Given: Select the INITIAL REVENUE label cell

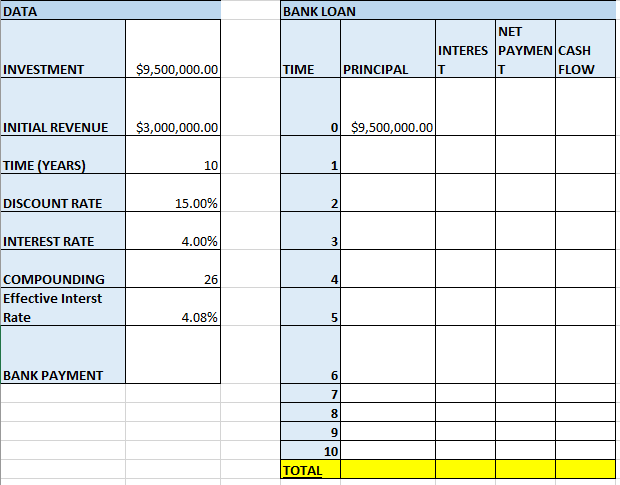Looking at the screenshot, I should [x=63, y=107].
